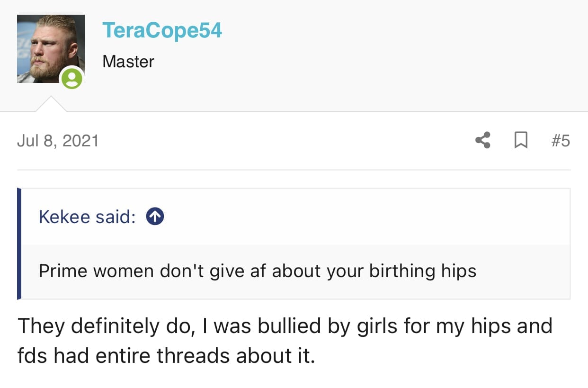Click the pointer triangle beneath the avatar
588x388 pixels.
pos(51,105)
